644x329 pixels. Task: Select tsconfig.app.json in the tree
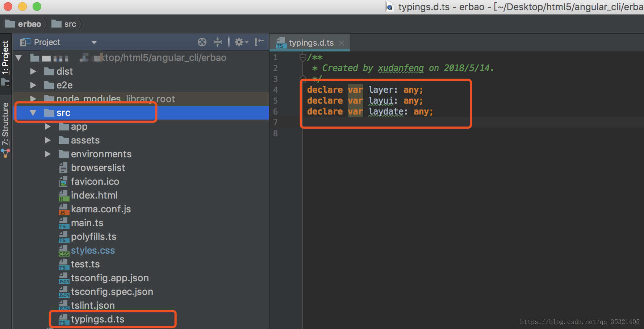tap(110, 278)
